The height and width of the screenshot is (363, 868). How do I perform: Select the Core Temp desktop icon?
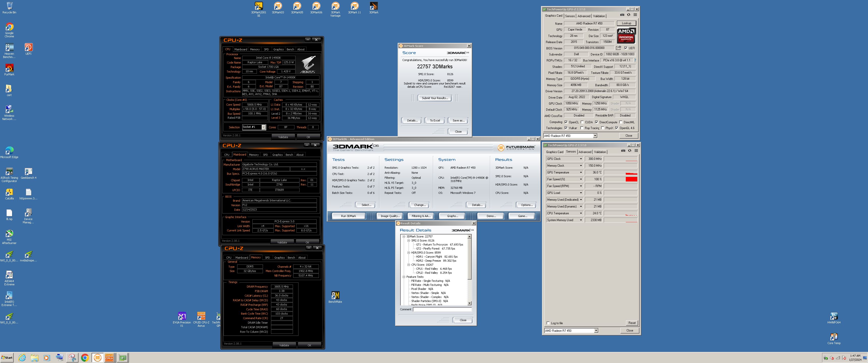coord(834,339)
